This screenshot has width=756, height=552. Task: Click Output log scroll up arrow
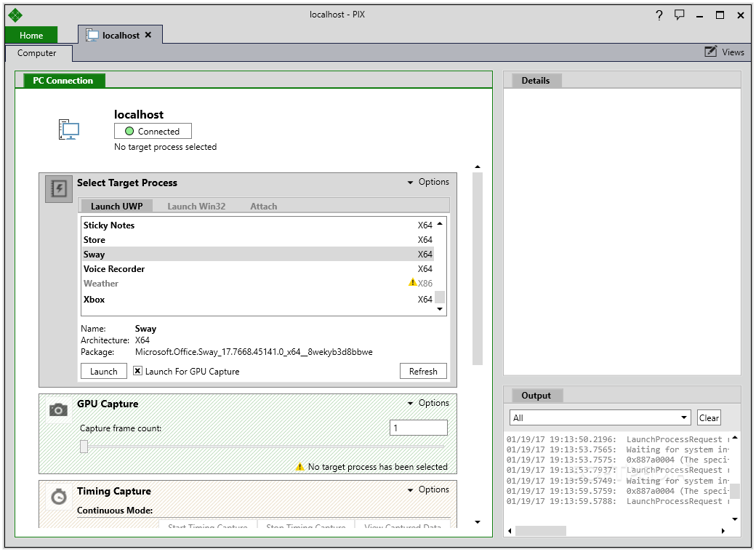(735, 438)
